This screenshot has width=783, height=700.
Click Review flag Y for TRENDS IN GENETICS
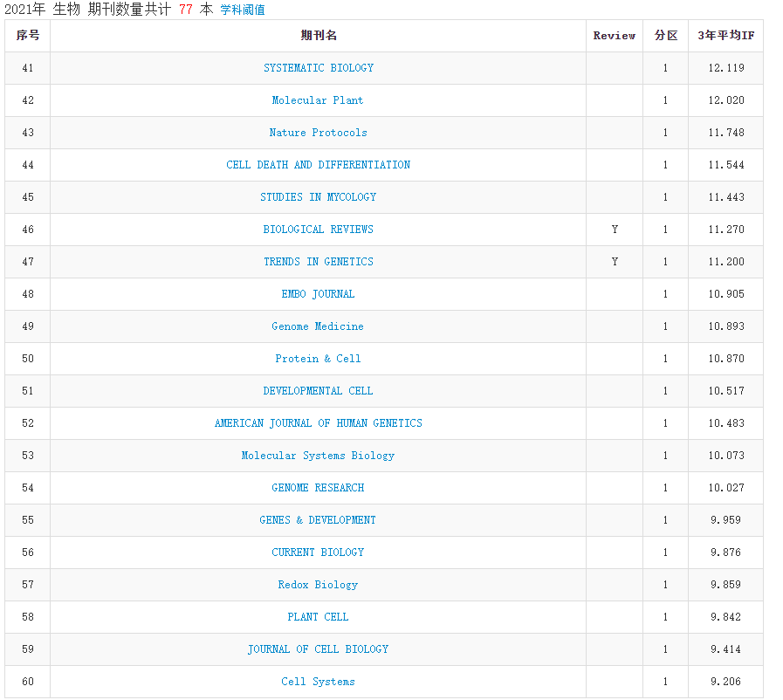[x=615, y=262]
